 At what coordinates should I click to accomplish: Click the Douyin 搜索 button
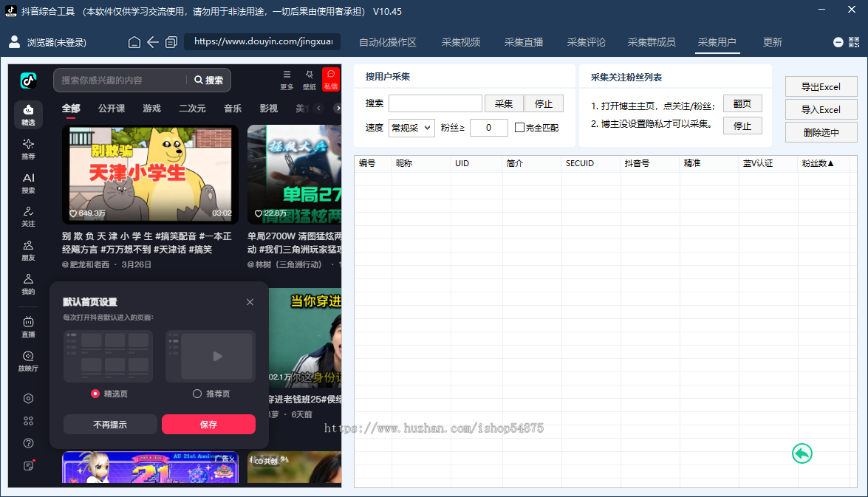209,80
